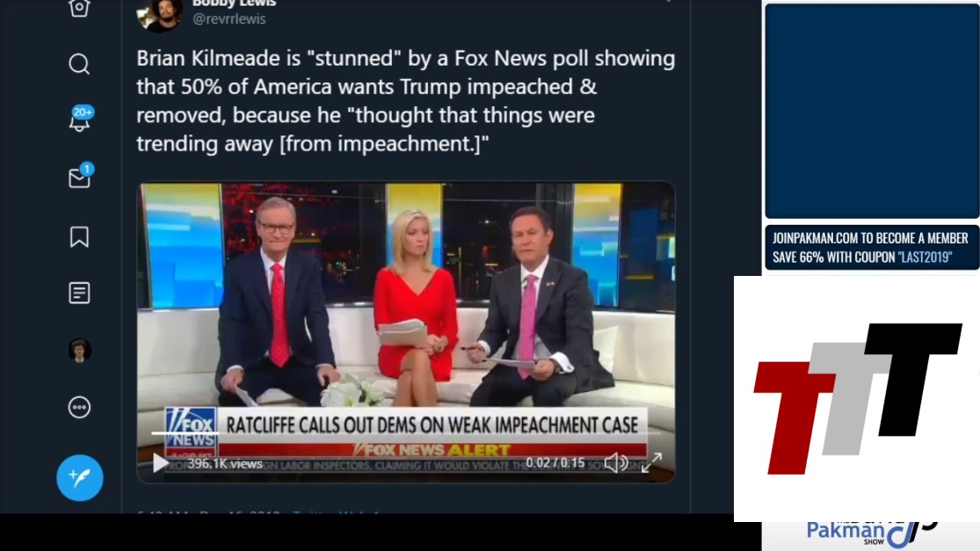
Task: Open the More circle menu icon
Action: coord(79,407)
